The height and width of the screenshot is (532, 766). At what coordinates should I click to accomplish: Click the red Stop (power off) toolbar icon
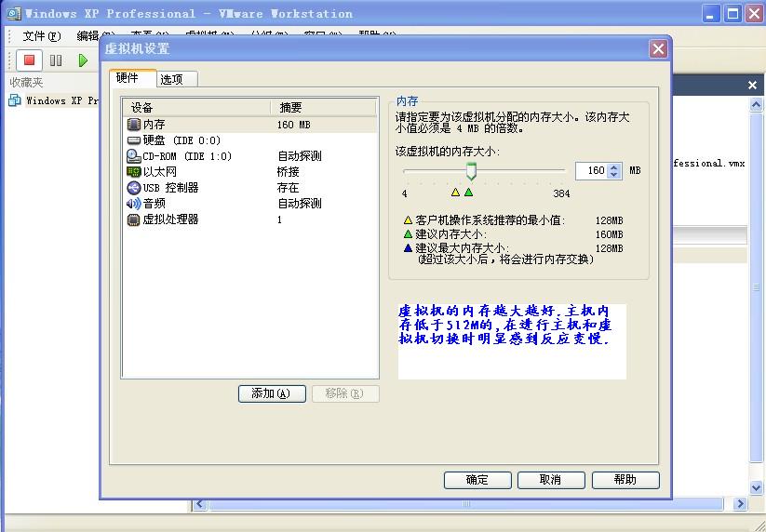point(29,60)
